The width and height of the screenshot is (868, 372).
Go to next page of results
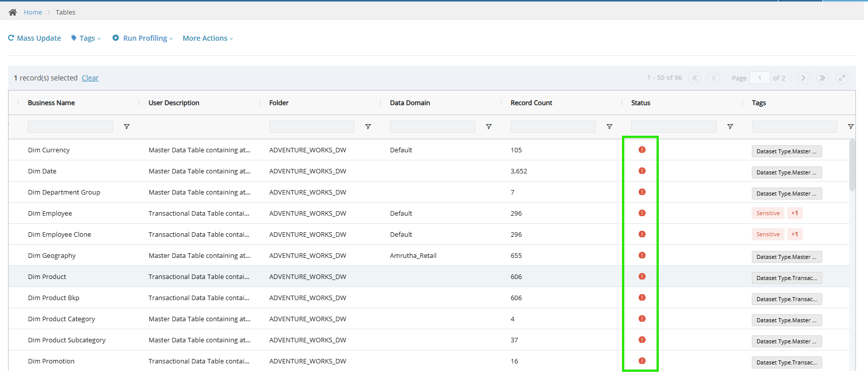803,78
